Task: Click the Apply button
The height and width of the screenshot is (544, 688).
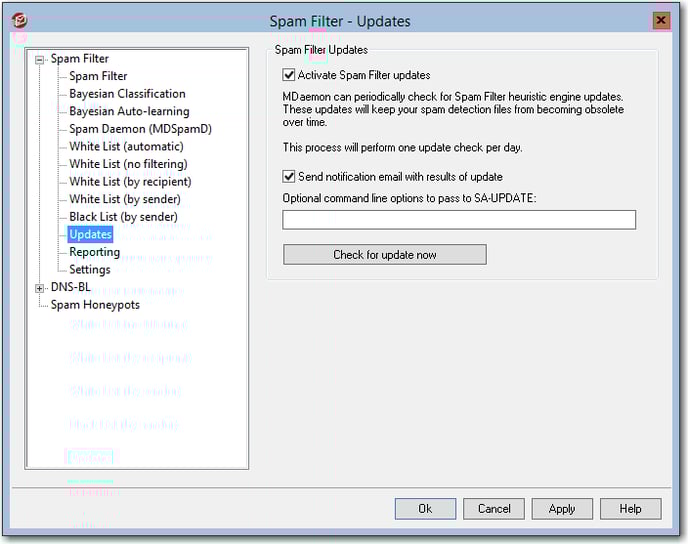Action: (562, 508)
